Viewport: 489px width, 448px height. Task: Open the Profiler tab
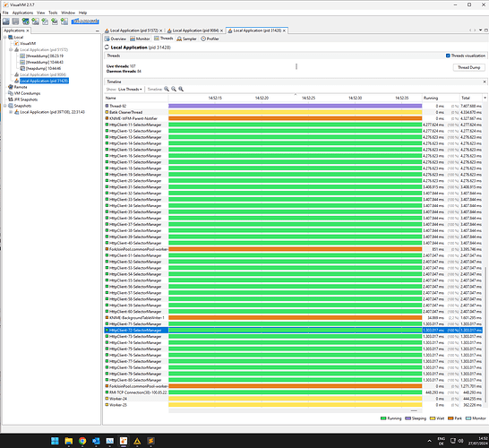click(210, 39)
